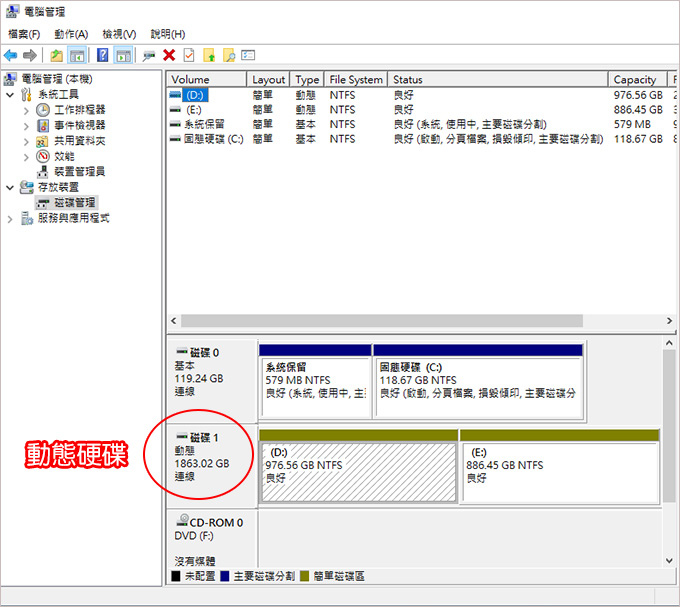Select 電腦管理 (本機) root node
The image size is (680, 607).
tap(57, 79)
